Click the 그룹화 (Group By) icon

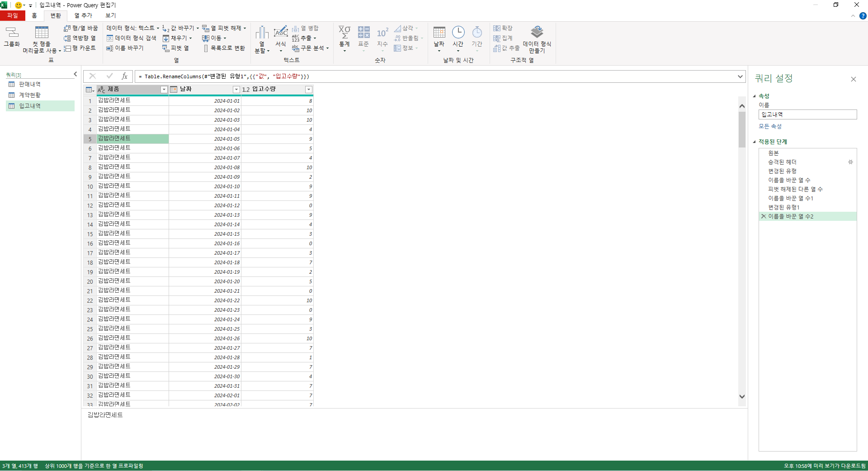(12, 33)
